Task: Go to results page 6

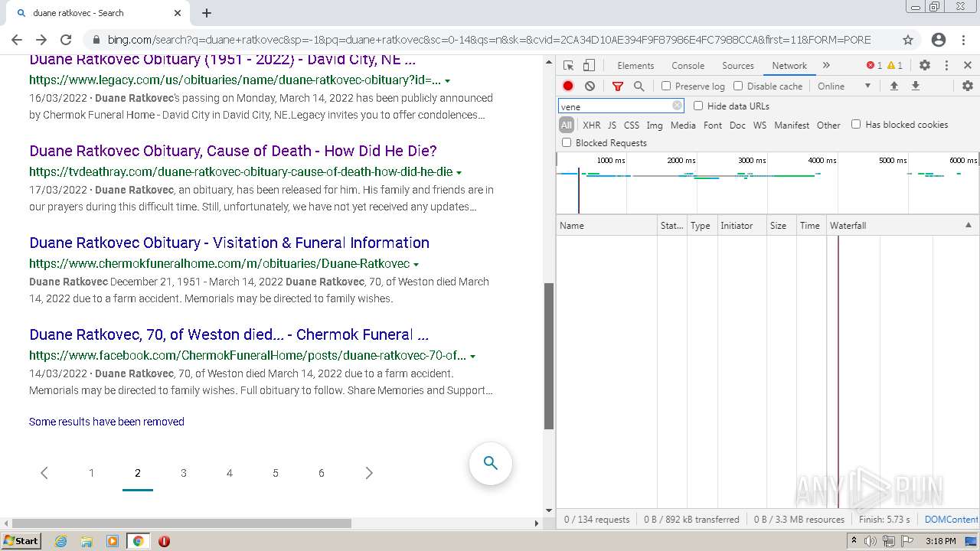Action: pyautogui.click(x=322, y=473)
